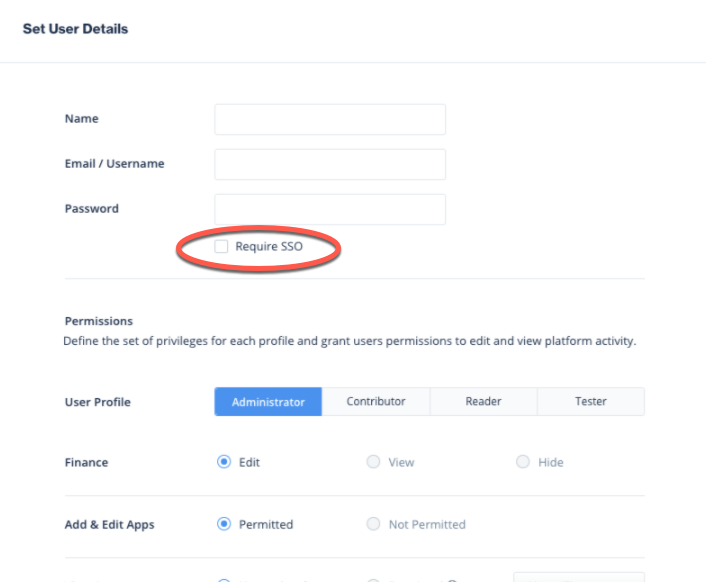Click the Set User Details title
This screenshot has width=706, height=582.
pos(75,29)
